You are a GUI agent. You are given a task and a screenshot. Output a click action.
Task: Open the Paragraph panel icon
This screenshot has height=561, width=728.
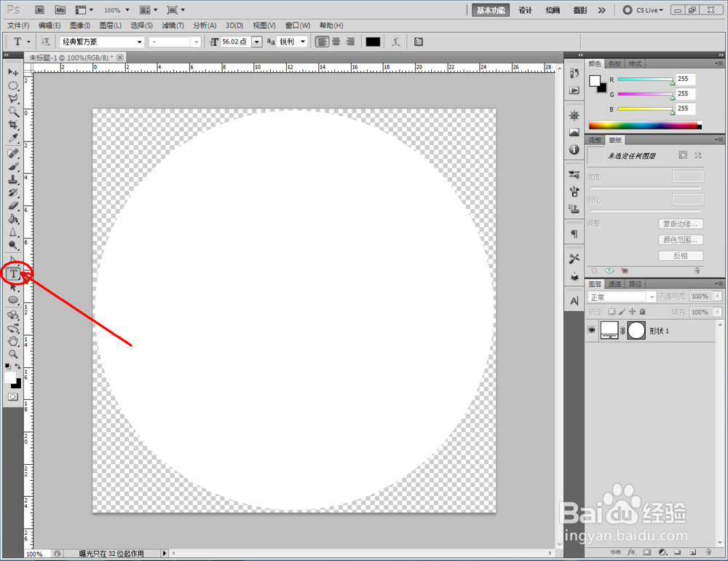click(574, 234)
